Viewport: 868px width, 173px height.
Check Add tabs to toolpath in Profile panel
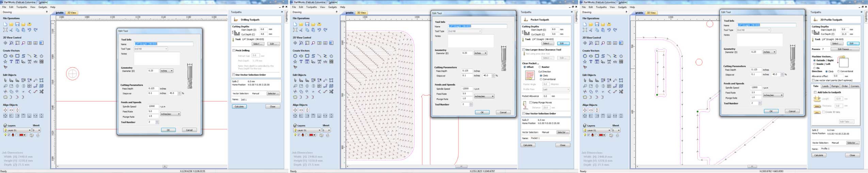pos(815,92)
